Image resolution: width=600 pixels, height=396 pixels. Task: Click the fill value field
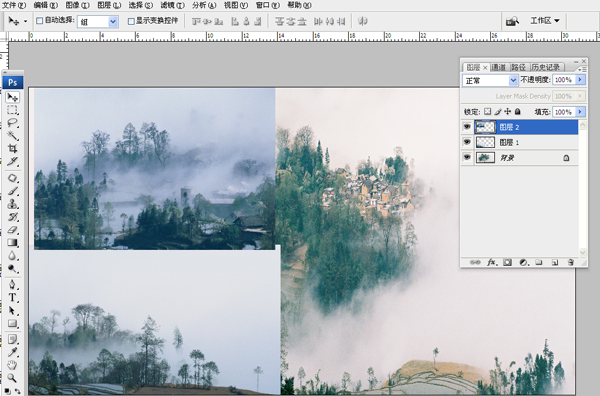tap(564, 112)
